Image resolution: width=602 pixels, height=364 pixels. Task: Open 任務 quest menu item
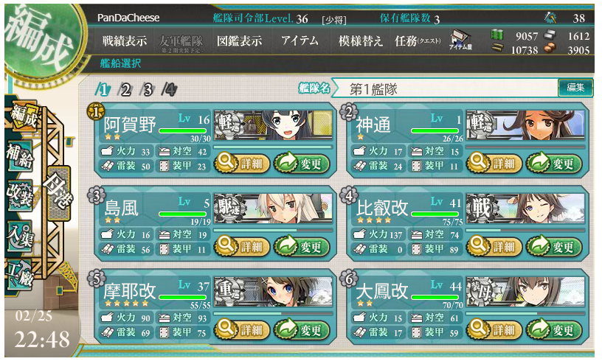click(418, 41)
